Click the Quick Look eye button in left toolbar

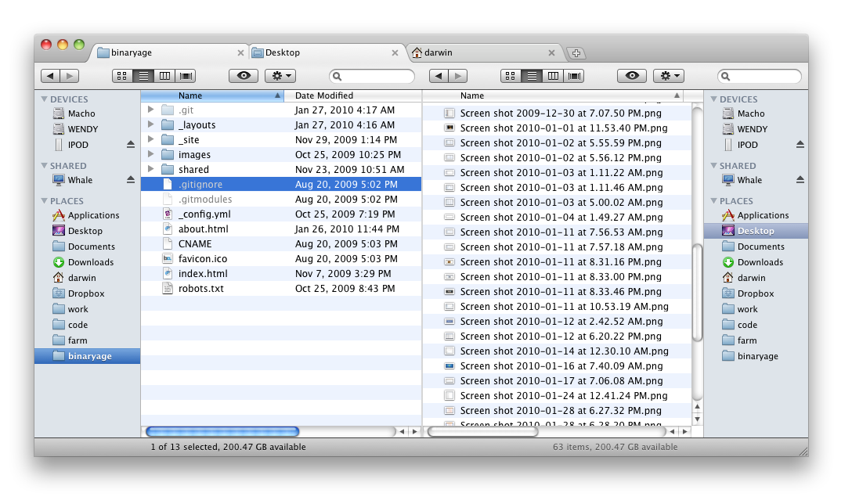pyautogui.click(x=244, y=76)
